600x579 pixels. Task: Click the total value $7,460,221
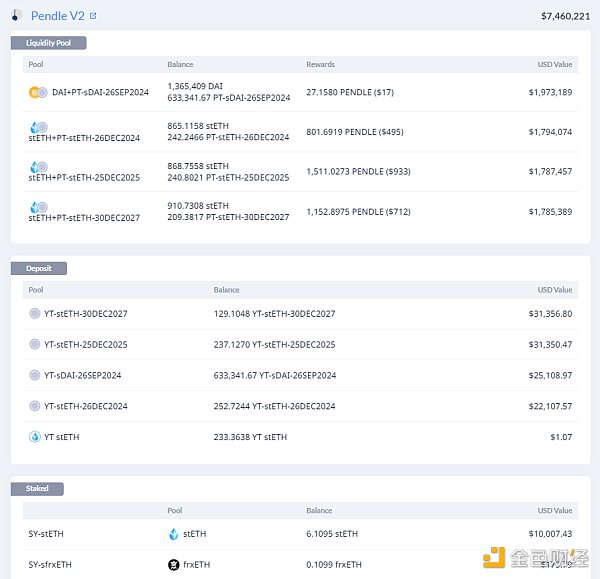[x=565, y=16]
